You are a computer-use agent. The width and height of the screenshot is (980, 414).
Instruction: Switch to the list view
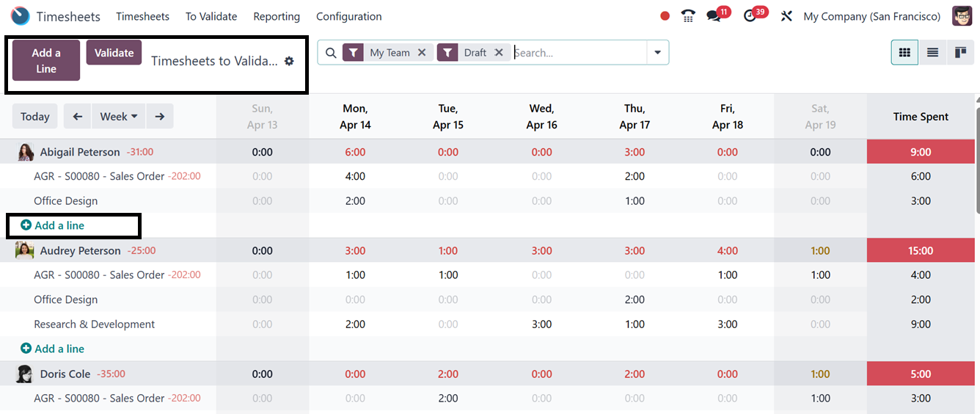932,53
